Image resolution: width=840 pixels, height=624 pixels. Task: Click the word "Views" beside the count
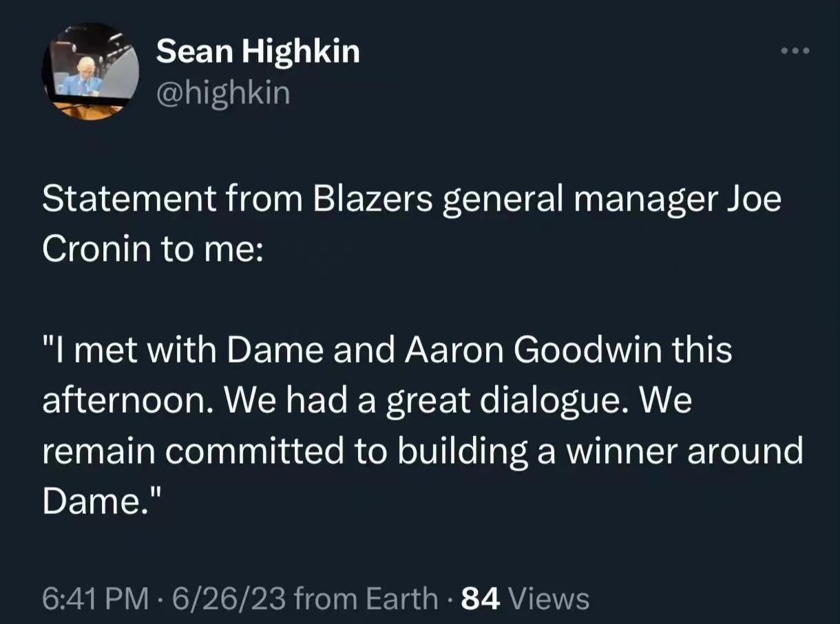tap(549, 598)
